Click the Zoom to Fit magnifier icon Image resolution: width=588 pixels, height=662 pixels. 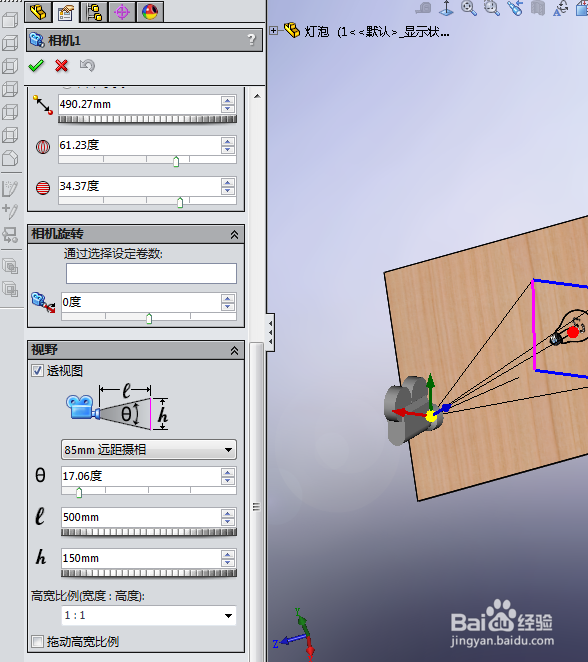[x=469, y=8]
